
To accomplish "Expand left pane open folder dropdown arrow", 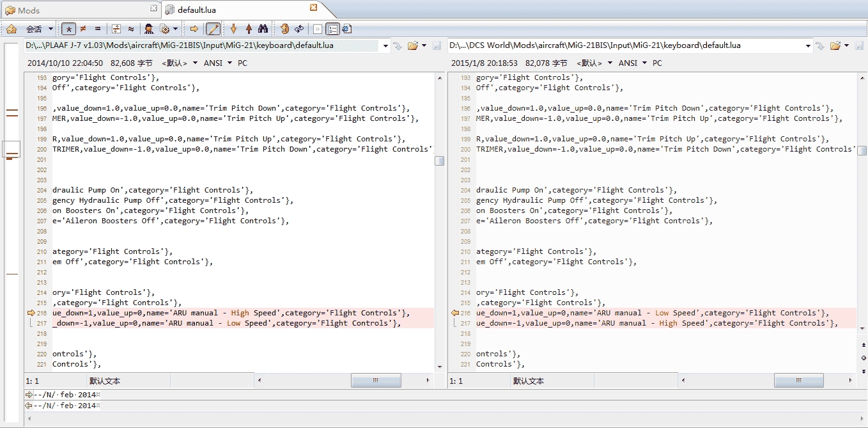I will tap(424, 46).
